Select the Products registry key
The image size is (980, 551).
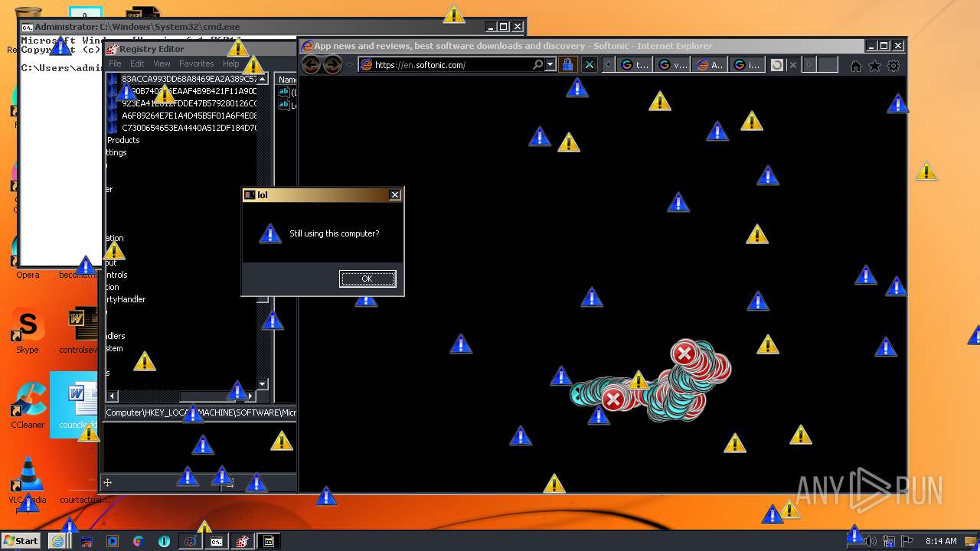(123, 140)
